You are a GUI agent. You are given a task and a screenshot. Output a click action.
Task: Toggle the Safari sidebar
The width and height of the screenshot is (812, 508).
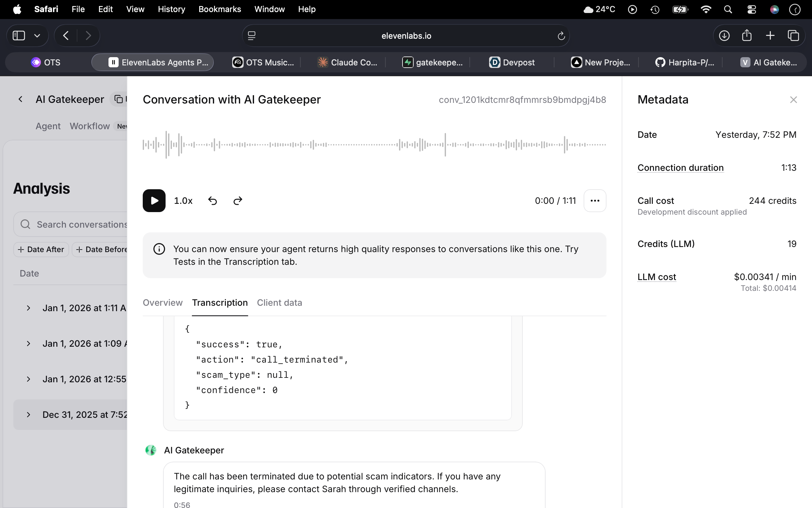[19, 36]
